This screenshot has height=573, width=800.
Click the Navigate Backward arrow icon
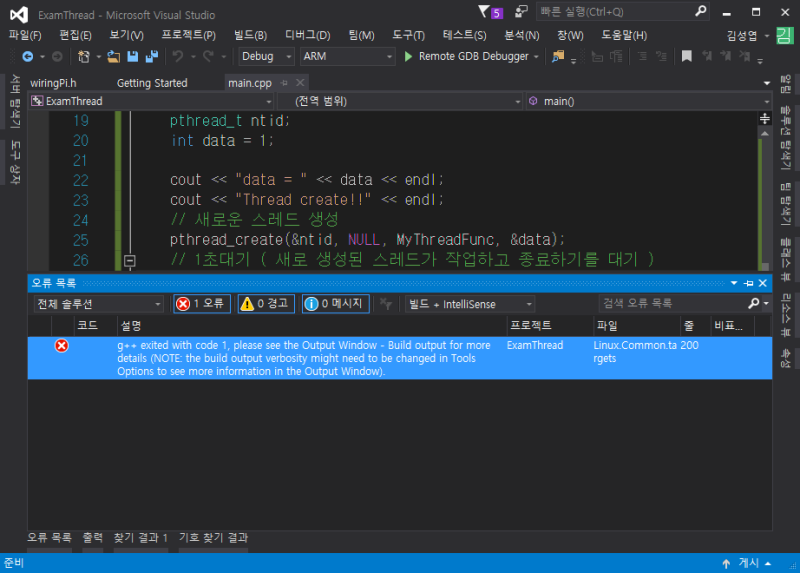(x=28, y=57)
